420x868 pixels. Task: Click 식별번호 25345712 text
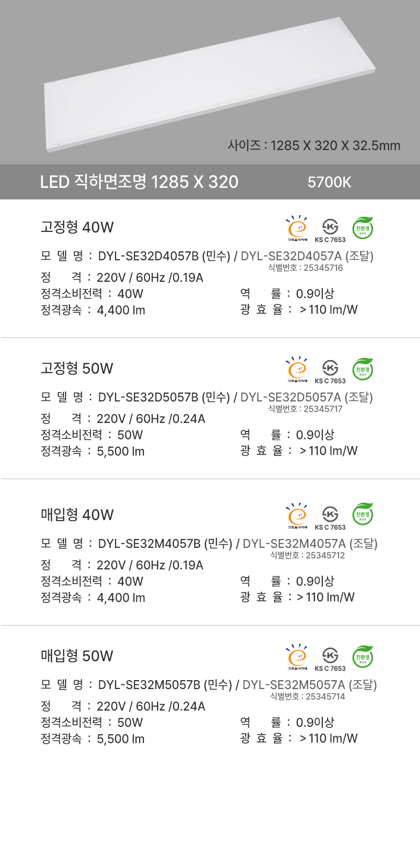[x=308, y=555]
